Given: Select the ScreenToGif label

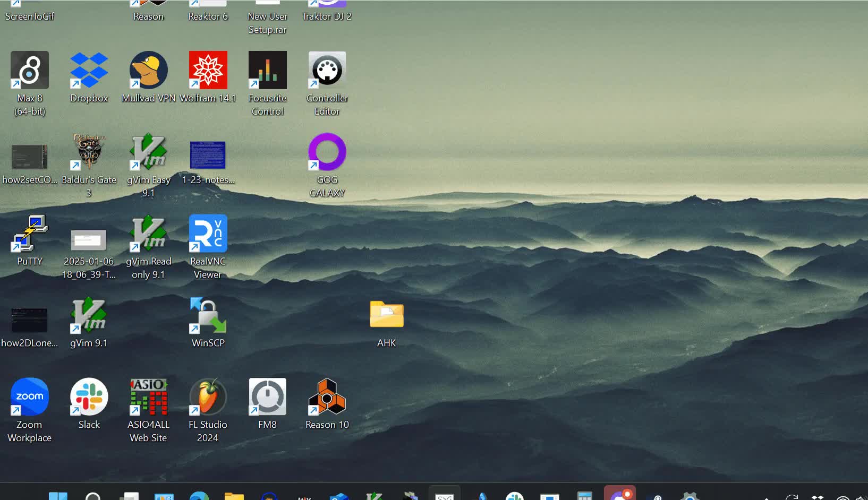Looking at the screenshot, I should point(30,16).
